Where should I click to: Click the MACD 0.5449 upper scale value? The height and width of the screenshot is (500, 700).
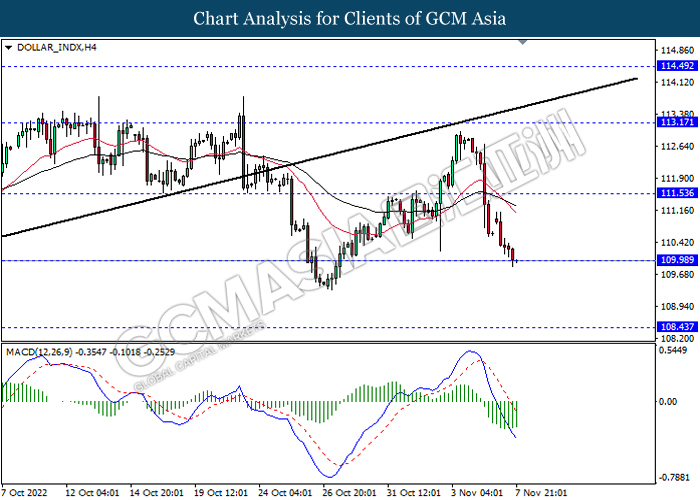pyautogui.click(x=673, y=350)
